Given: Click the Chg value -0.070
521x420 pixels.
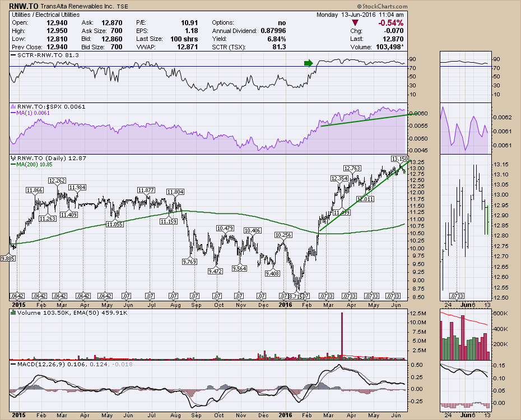Looking at the screenshot, I should coord(393,31).
